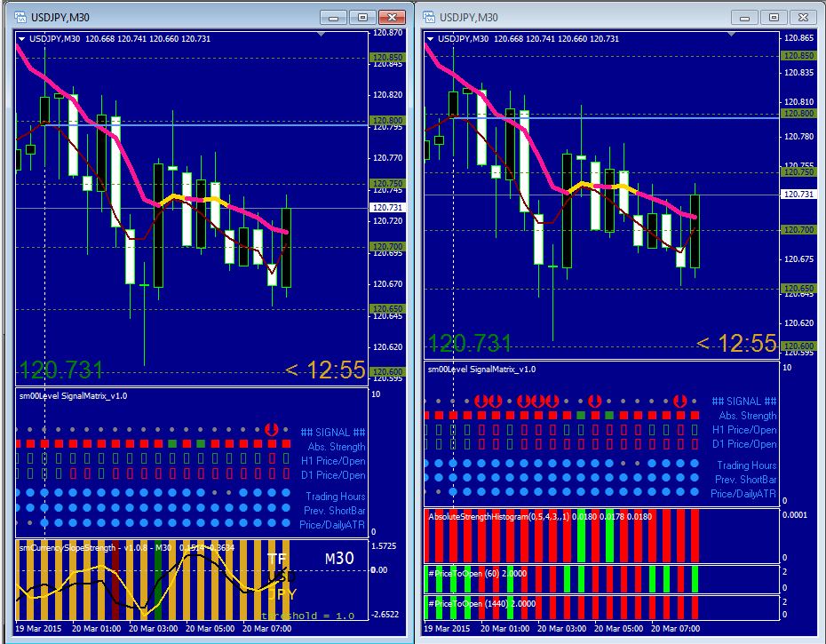
Task: Click the chart icon in left window title bar
Action: [x=20, y=17]
